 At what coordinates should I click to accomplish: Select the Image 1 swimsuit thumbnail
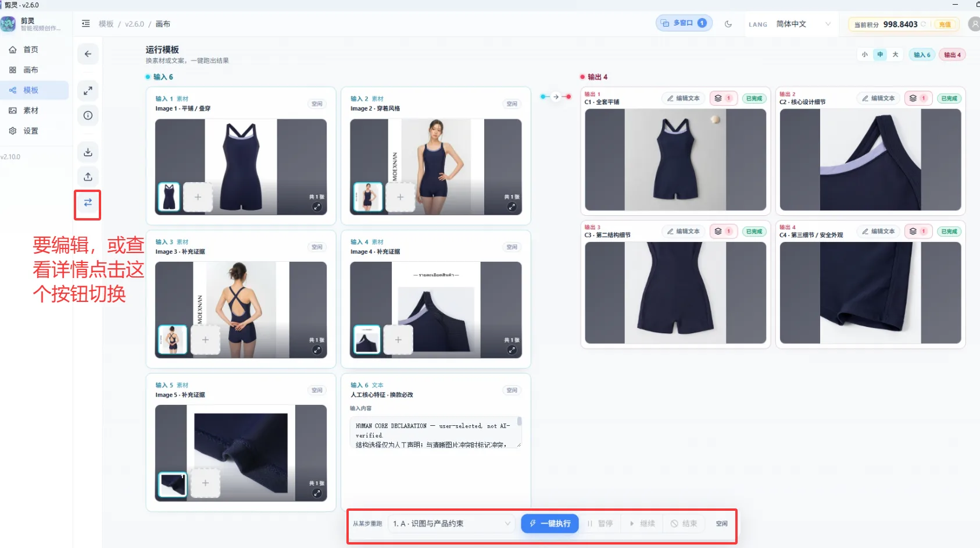pyautogui.click(x=169, y=197)
